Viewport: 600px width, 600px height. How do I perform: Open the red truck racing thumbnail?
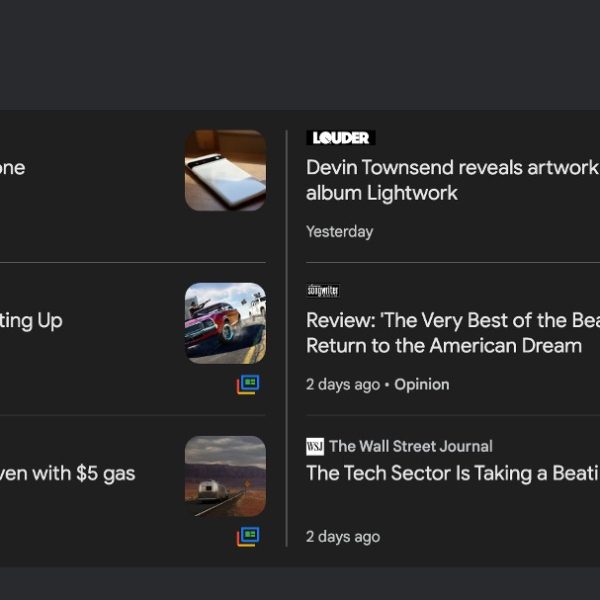tap(225, 323)
